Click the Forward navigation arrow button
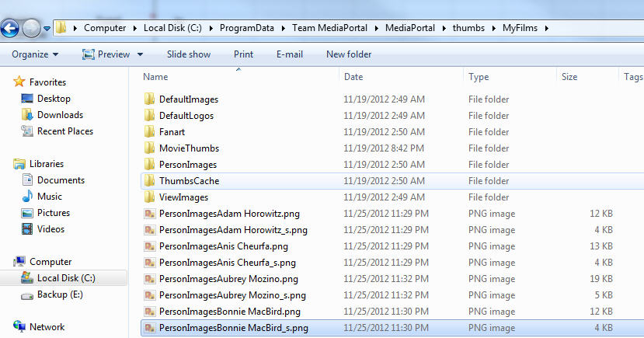The image size is (644, 338). point(31,29)
